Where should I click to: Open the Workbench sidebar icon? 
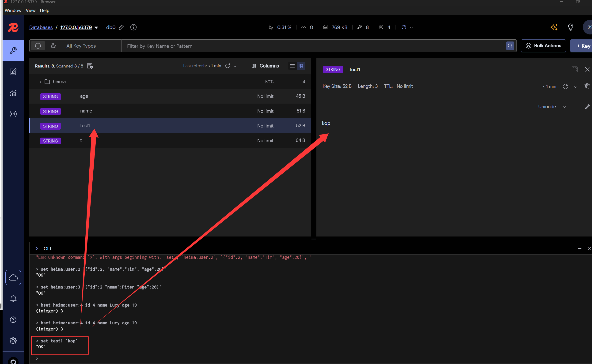click(13, 72)
